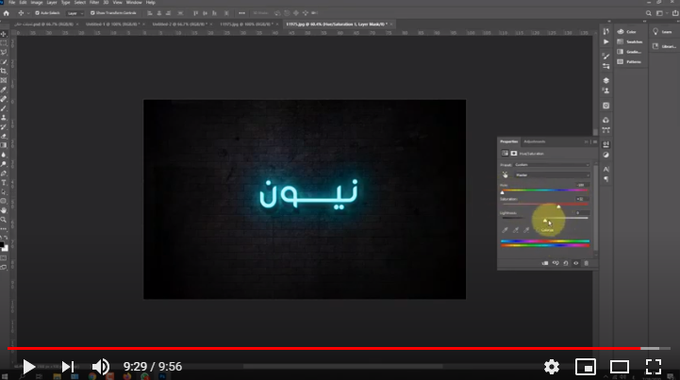Screen dimensions: 680x380
Task: Open the Character panel icon
Action: [606, 169]
